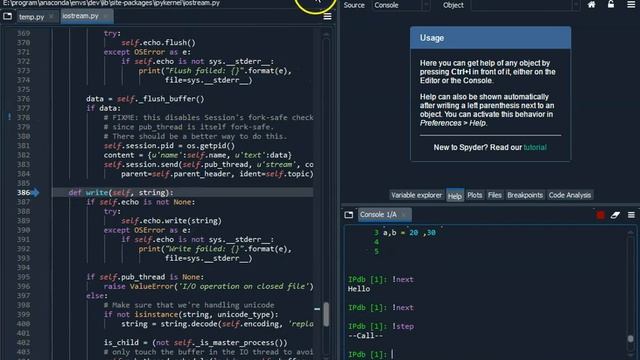Open the Files pane tab
This screenshot has width=640, height=360.
click(x=494, y=195)
